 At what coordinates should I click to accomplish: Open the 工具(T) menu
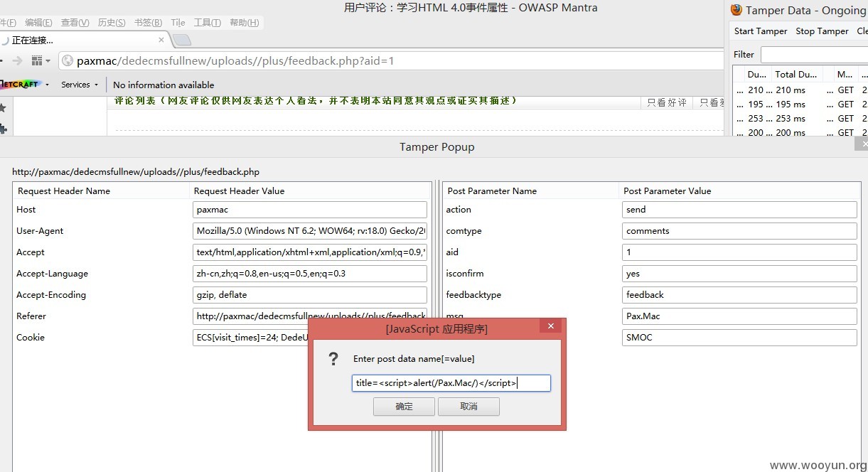(207, 23)
